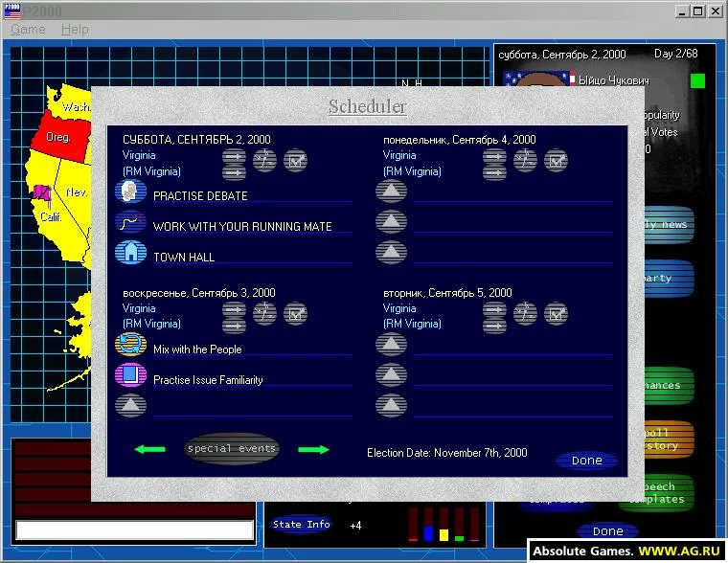Click lower travel arrow for Tuesday September 5
Image resolution: width=728 pixels, height=563 pixels.
coord(494,326)
